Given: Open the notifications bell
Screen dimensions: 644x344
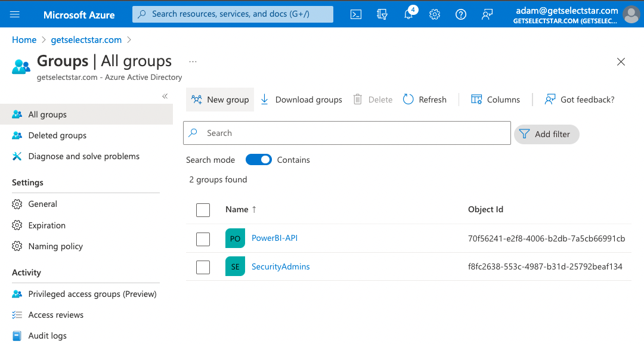Looking at the screenshot, I should click(x=408, y=14).
